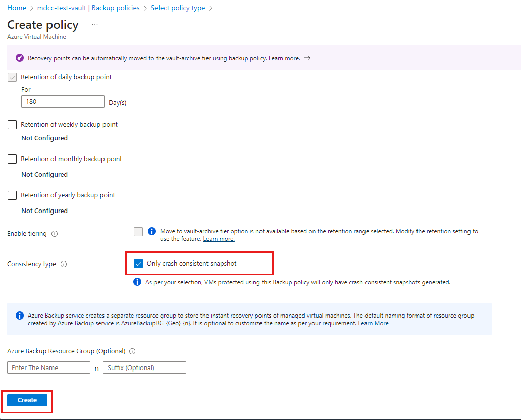Click the info icon beside the vault-archive tier message
This screenshot has height=420, width=521.
pyautogui.click(x=152, y=231)
